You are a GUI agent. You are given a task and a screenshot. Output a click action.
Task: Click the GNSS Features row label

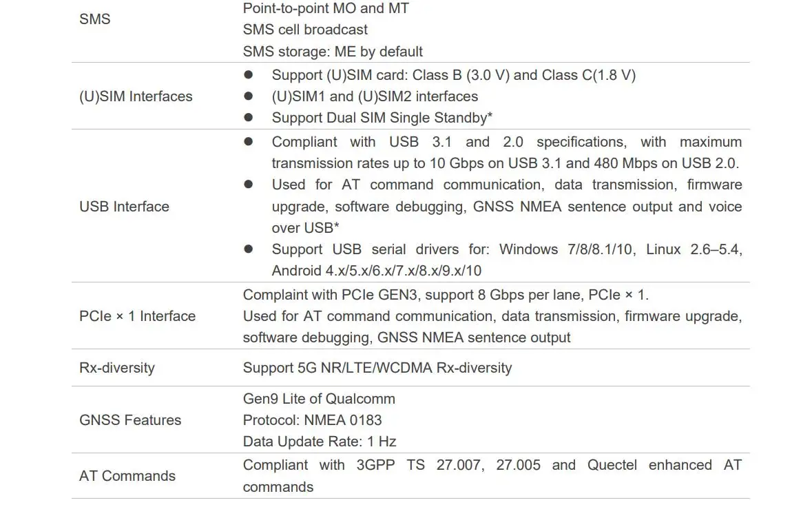[130, 420]
